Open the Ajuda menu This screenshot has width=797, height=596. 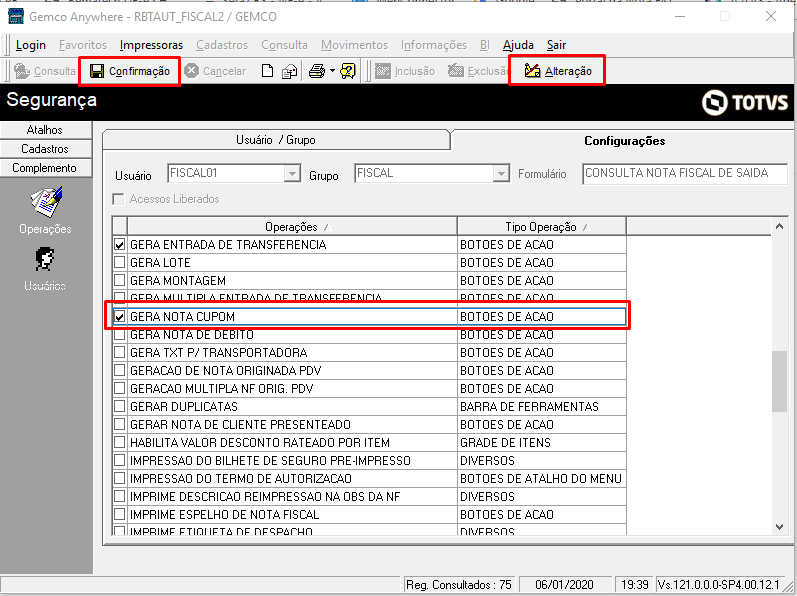tap(518, 45)
